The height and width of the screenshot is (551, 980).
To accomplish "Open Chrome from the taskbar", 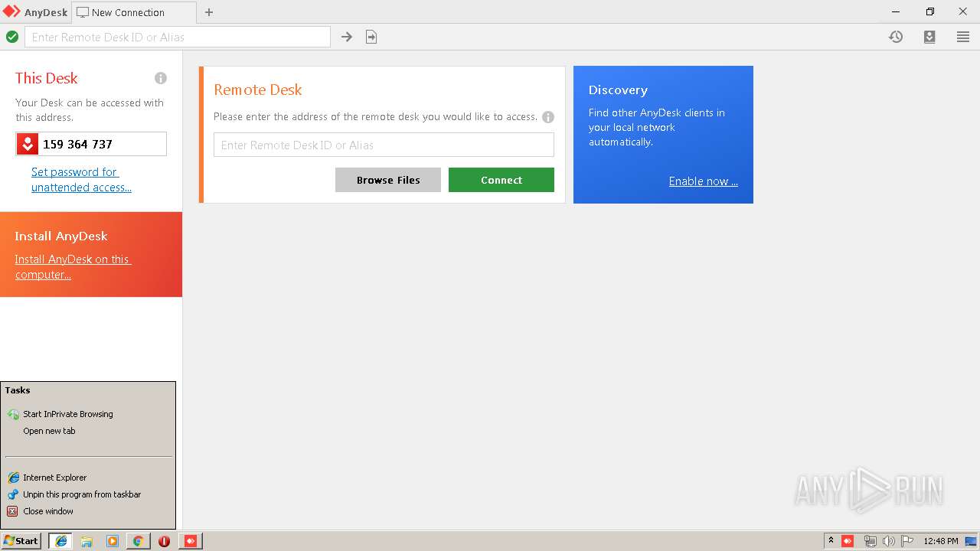I will (x=138, y=541).
